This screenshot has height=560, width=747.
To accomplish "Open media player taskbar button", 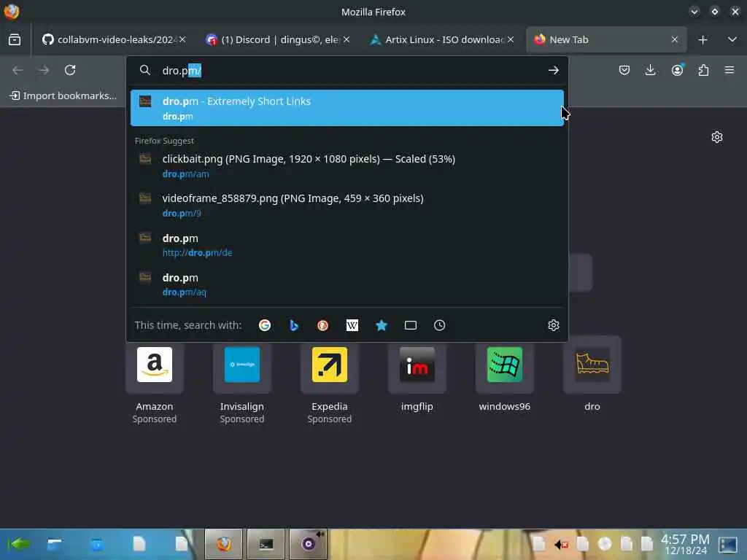I will tap(309, 544).
